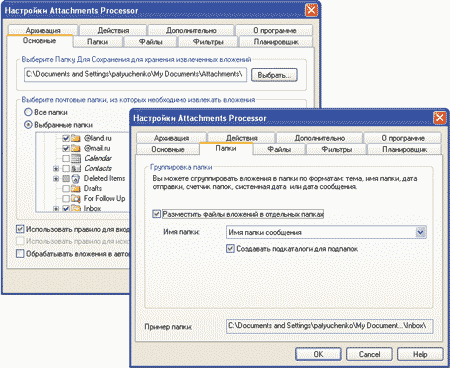Click the Deleted Items trash icon
450x368 pixels.
pyautogui.click(x=76, y=178)
